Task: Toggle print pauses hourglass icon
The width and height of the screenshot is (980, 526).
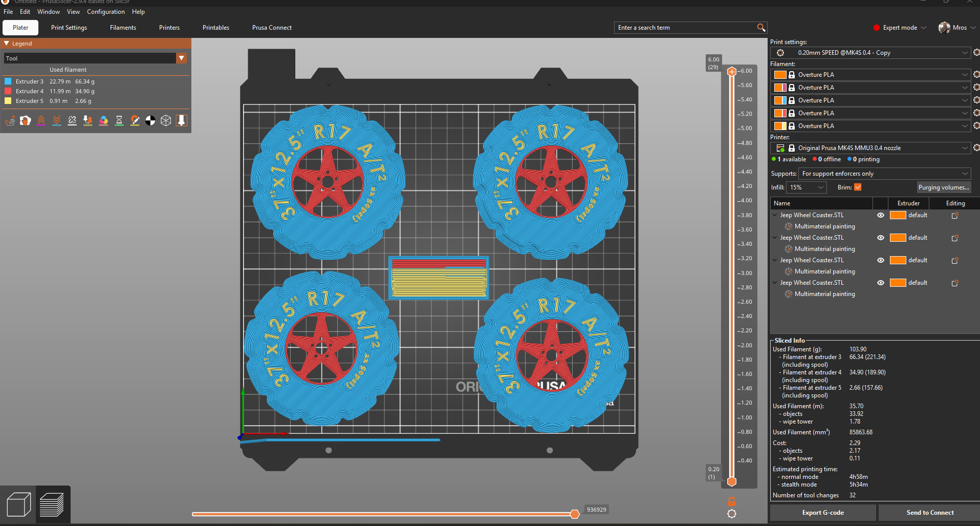Action: pos(119,120)
